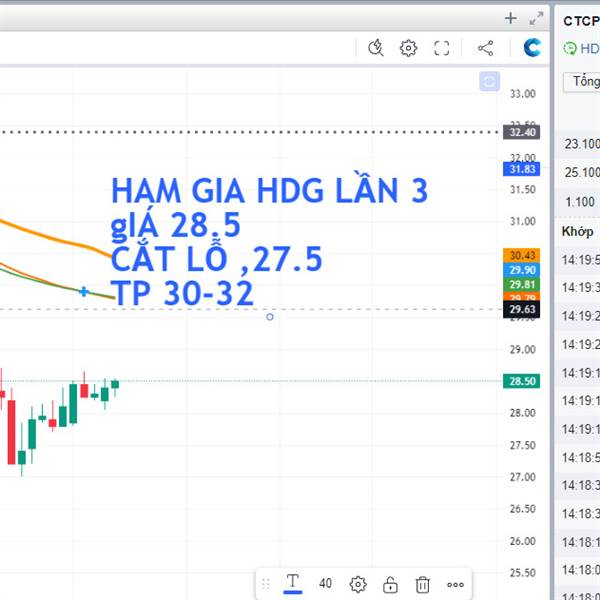
Task: Open text drawing settings gear
Action: pos(358,584)
